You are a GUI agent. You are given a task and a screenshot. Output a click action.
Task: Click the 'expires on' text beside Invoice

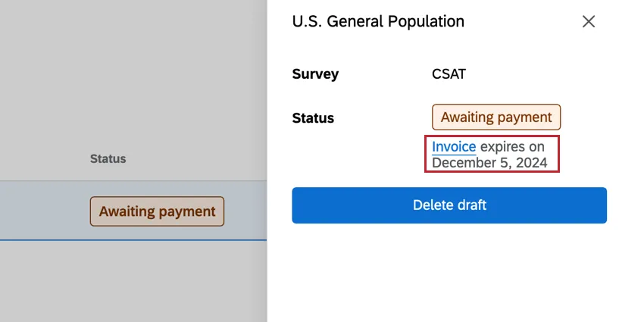coord(512,146)
